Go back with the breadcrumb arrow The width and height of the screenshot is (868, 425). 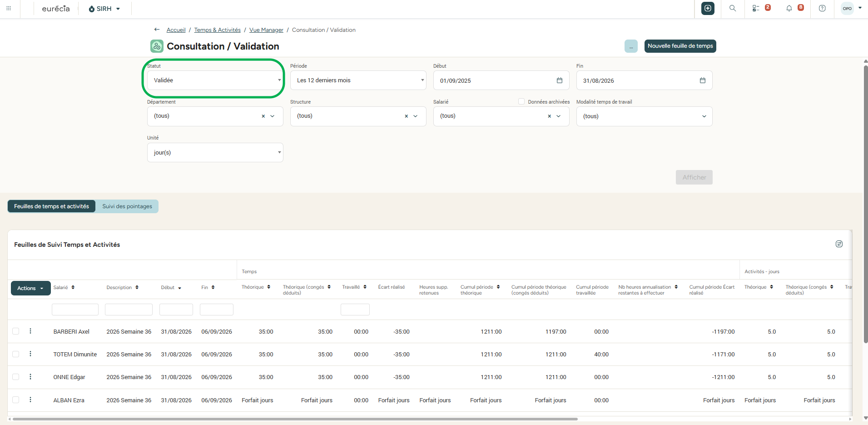click(157, 30)
